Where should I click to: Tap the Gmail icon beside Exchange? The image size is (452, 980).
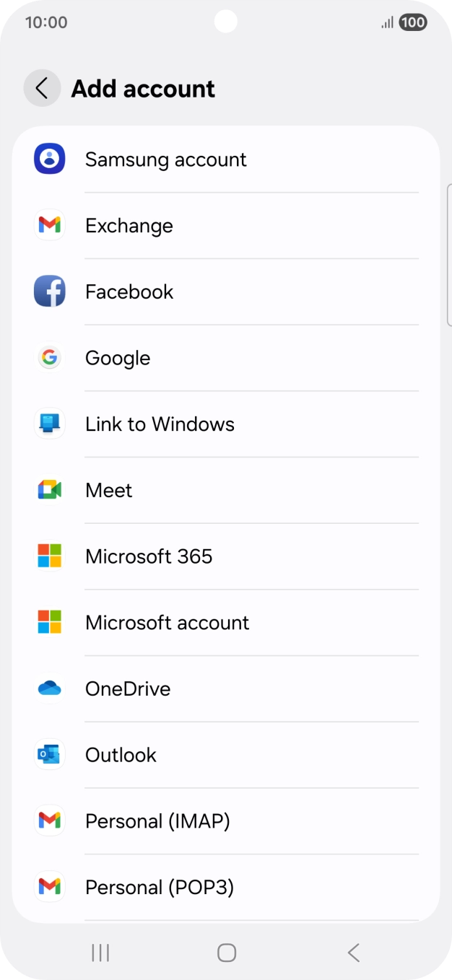coord(50,226)
